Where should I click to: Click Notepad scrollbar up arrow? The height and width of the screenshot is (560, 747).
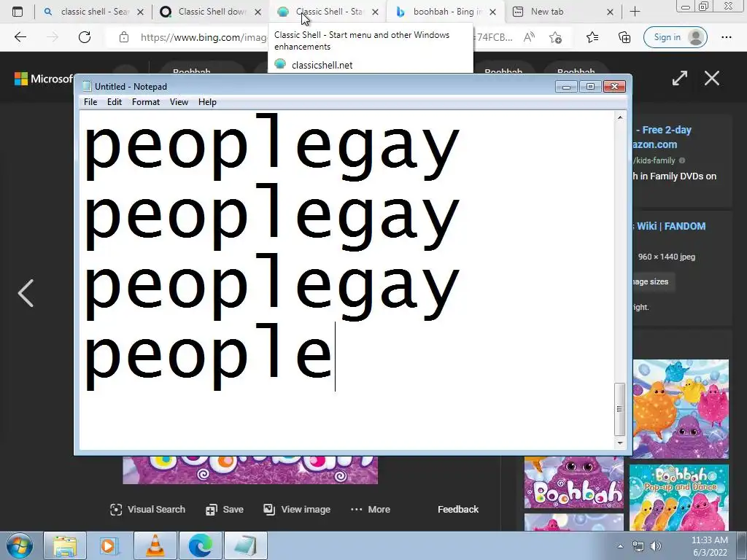[x=620, y=117]
